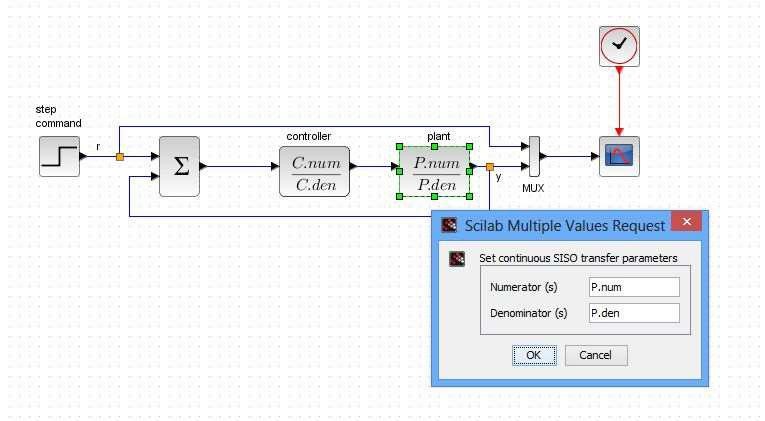Select the clock activation block
This screenshot has height=421, width=765.
(x=619, y=46)
